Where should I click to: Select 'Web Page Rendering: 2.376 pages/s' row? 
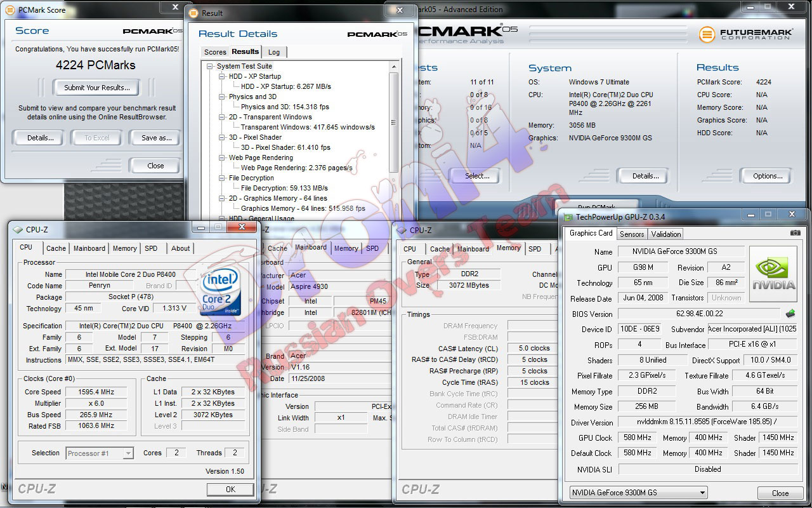(296, 168)
